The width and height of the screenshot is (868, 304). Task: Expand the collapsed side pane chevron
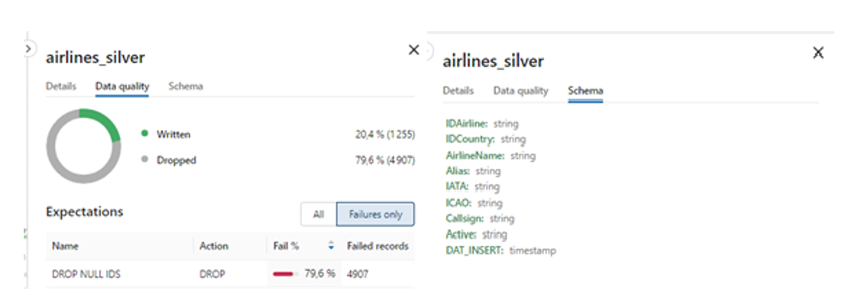[x=29, y=49]
